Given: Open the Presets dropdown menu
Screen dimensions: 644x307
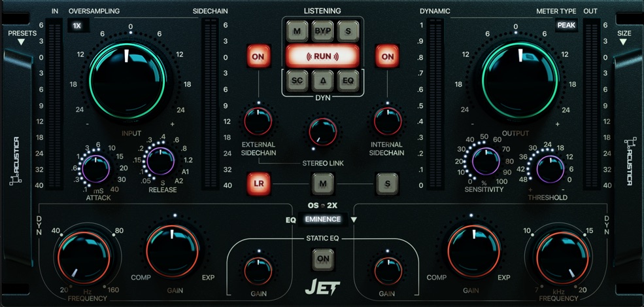Looking at the screenshot, I should (x=21, y=37).
